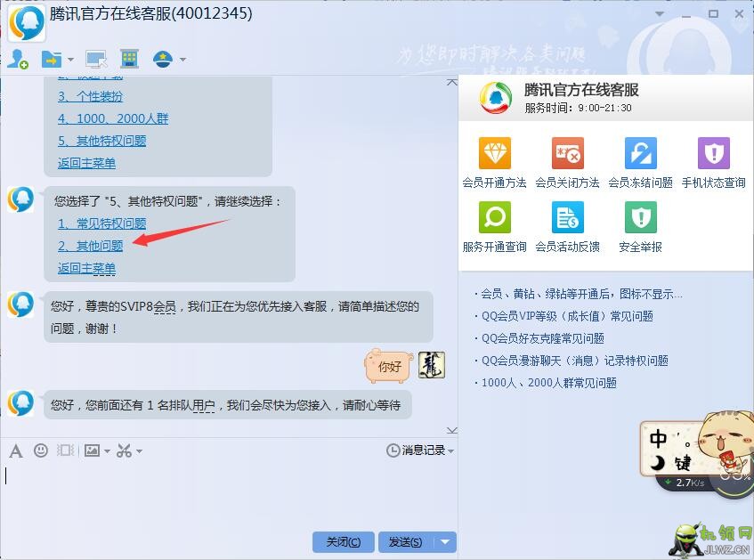Click the send picture icon
754x560 pixels.
pyautogui.click(x=92, y=450)
